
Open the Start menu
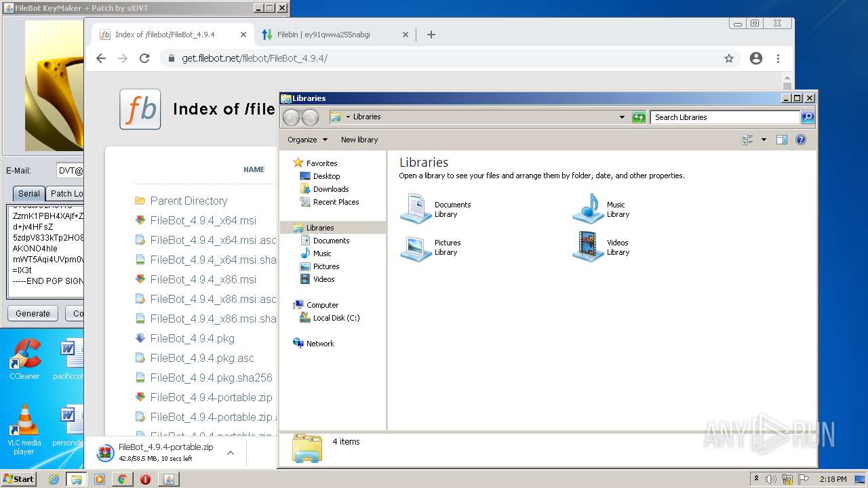[19, 479]
